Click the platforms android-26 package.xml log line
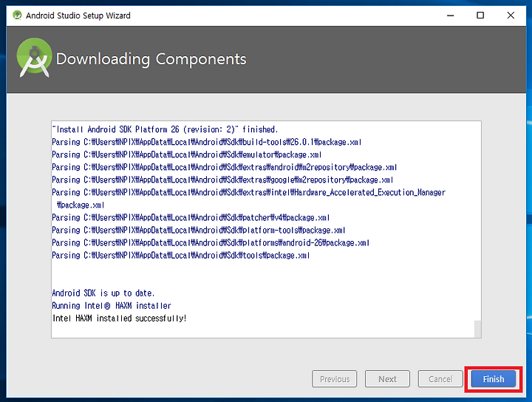 (211, 242)
